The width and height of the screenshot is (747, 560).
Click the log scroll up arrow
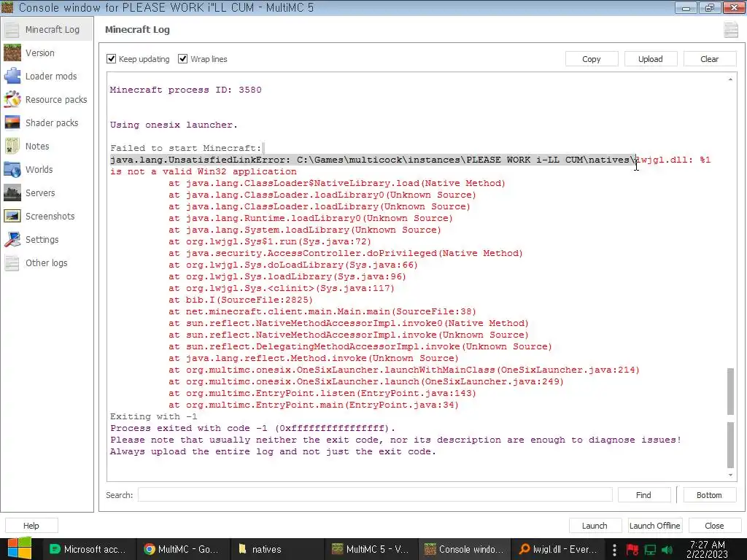pyautogui.click(x=730, y=79)
